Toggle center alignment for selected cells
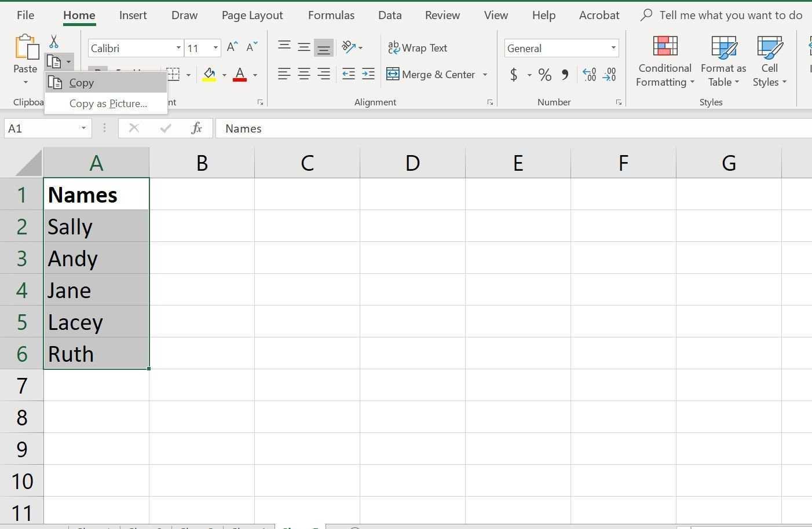The width and height of the screenshot is (812, 529). 303,74
